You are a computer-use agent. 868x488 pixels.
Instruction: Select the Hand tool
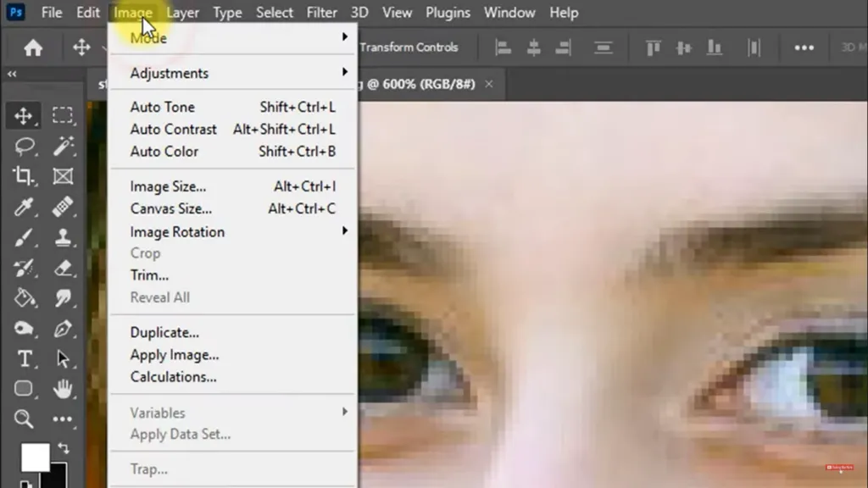[x=63, y=389]
